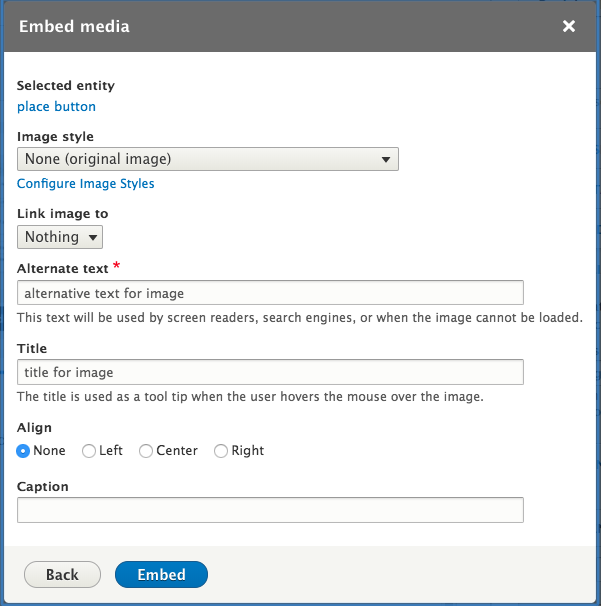Click the Alternate text input field
Viewport: 601px width, 606px height.
click(x=270, y=293)
